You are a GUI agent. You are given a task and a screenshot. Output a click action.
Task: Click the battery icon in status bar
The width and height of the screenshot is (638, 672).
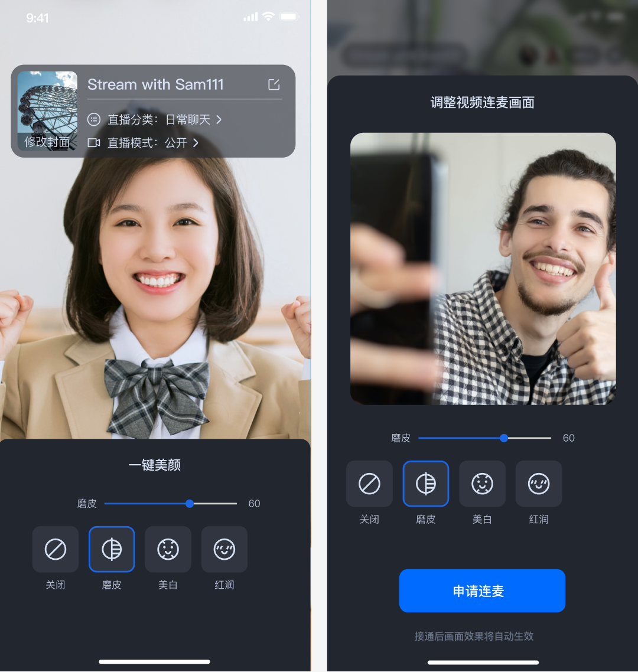(288, 17)
